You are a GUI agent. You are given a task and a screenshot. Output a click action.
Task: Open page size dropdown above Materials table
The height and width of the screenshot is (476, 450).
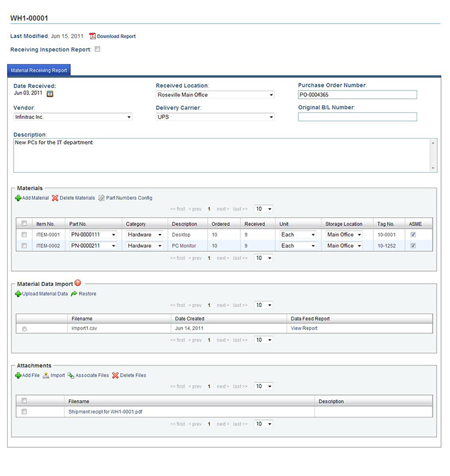264,209
